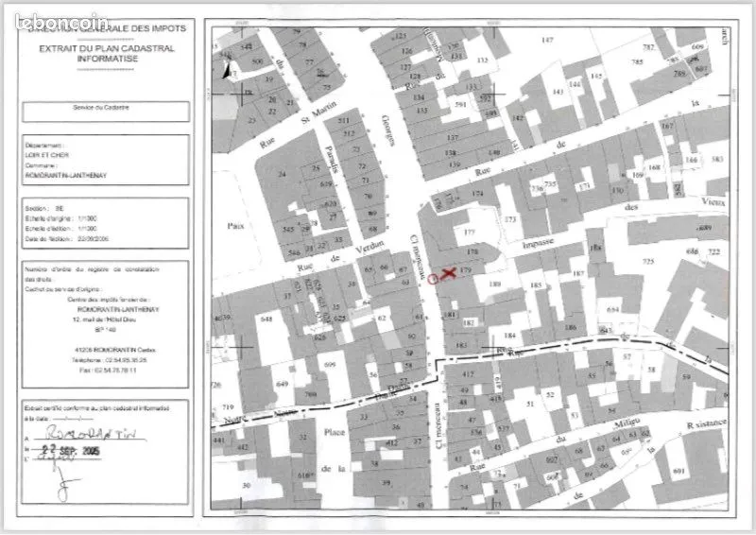Click parcel number 511
This screenshot has height=535, width=756.
click(343, 120)
